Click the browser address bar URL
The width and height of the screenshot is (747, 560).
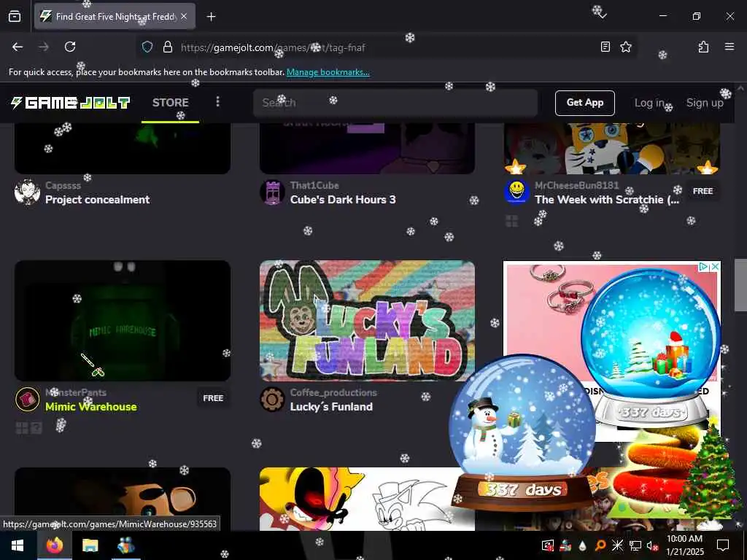pos(273,47)
